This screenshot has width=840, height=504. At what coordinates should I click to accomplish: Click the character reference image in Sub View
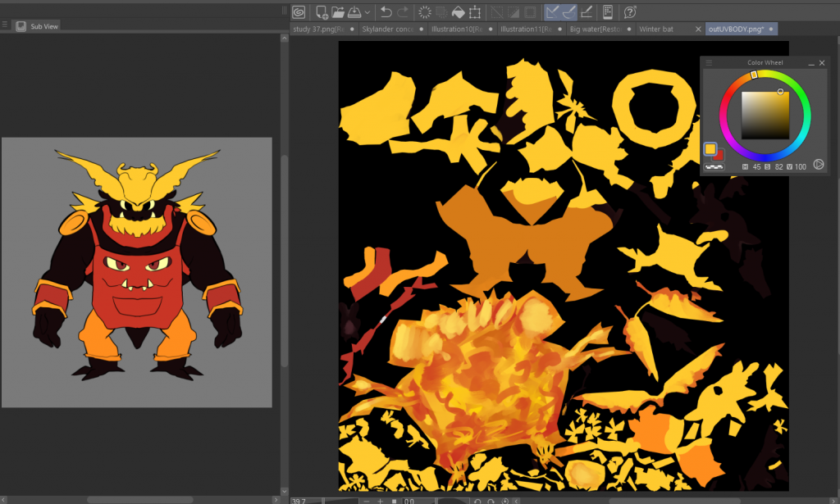(x=137, y=272)
